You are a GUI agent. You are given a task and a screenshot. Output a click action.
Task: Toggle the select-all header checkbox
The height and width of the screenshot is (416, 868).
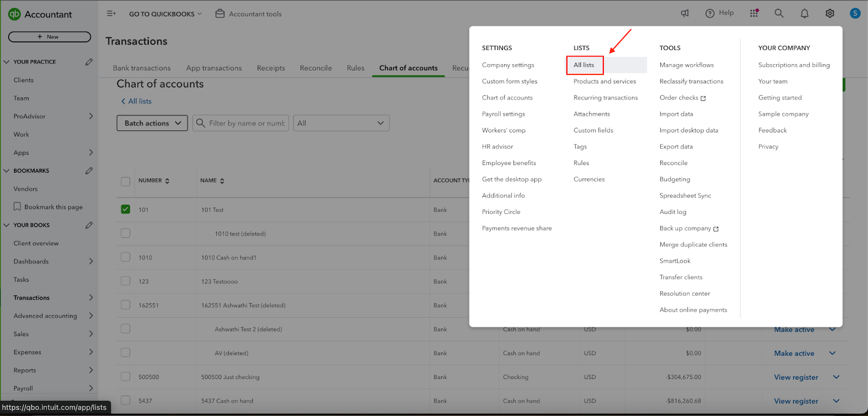tap(125, 181)
